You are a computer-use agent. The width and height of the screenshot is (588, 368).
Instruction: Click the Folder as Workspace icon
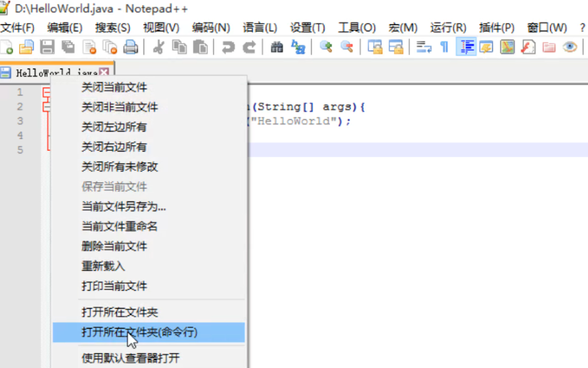(549, 47)
